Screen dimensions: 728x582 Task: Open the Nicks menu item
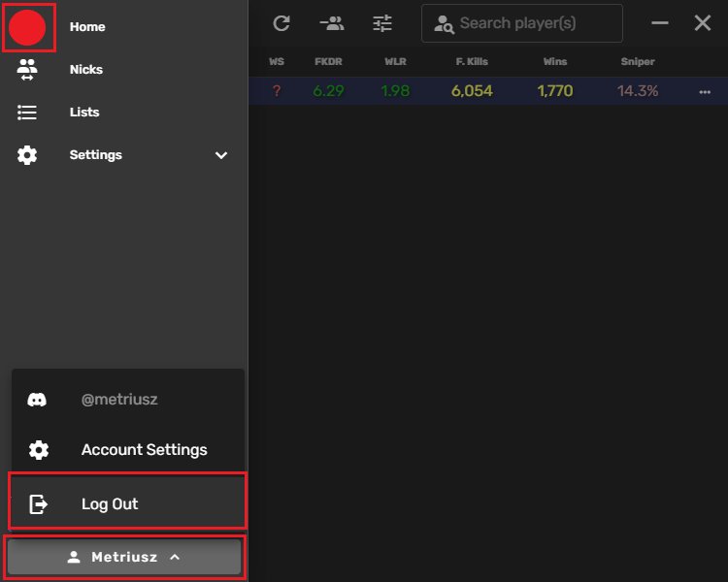coord(86,70)
